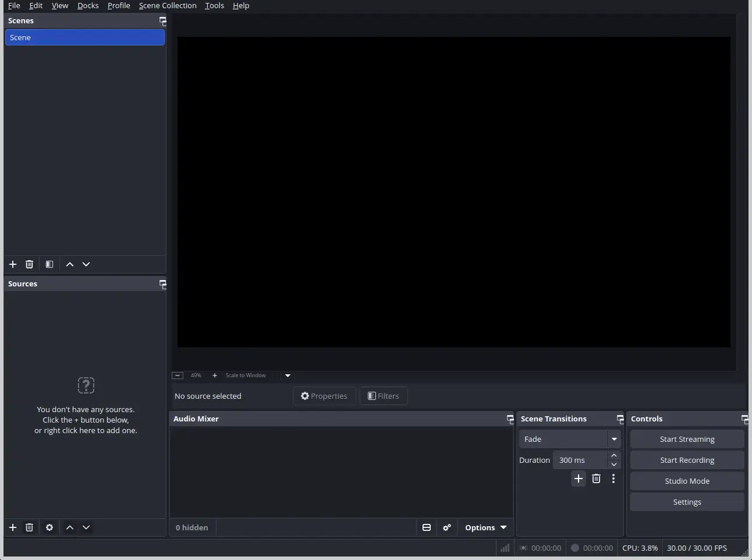Click source Properties button
Viewport: 752px width, 560px height.
[x=324, y=396]
